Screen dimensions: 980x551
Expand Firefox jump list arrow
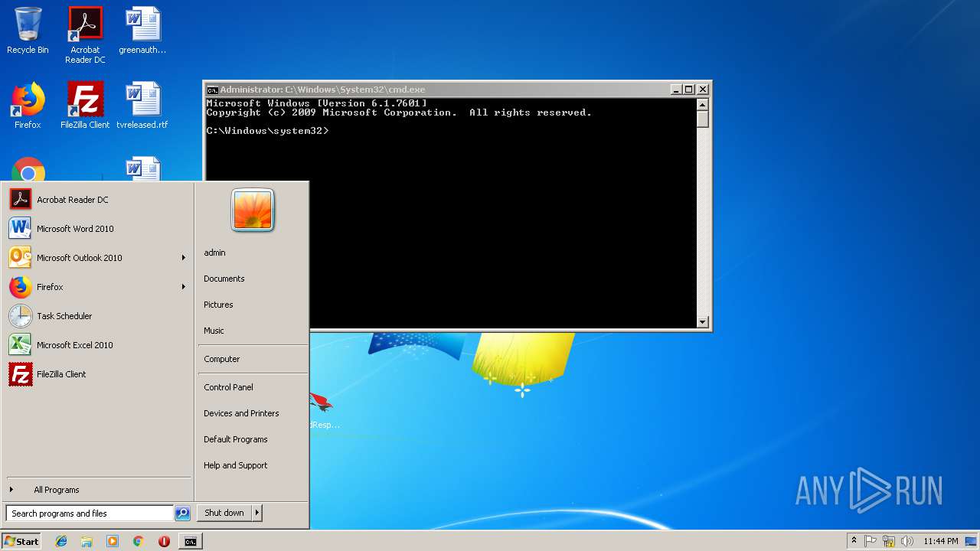click(x=184, y=287)
